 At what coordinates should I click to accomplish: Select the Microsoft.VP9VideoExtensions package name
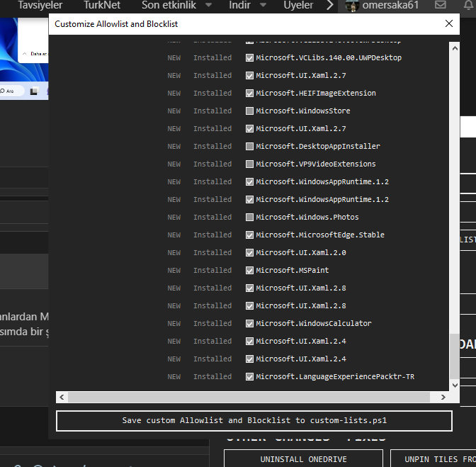click(x=316, y=164)
